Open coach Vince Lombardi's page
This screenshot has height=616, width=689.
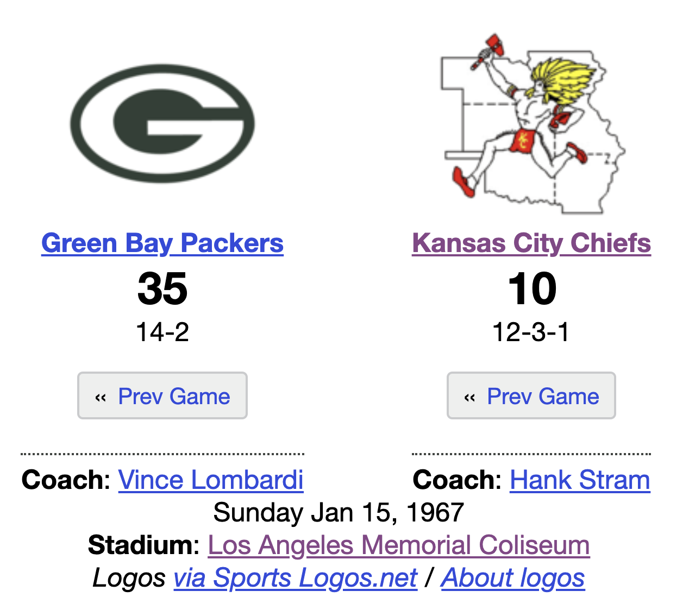pos(211,480)
